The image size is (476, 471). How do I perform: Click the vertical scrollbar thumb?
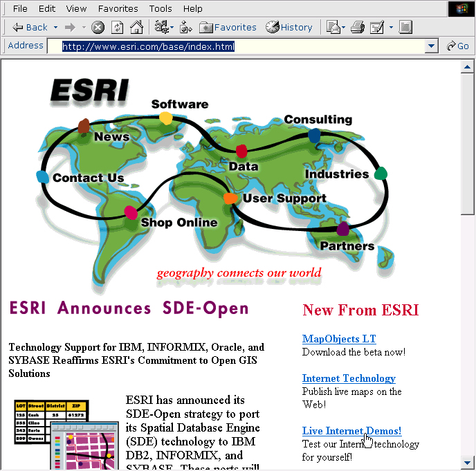click(467, 144)
